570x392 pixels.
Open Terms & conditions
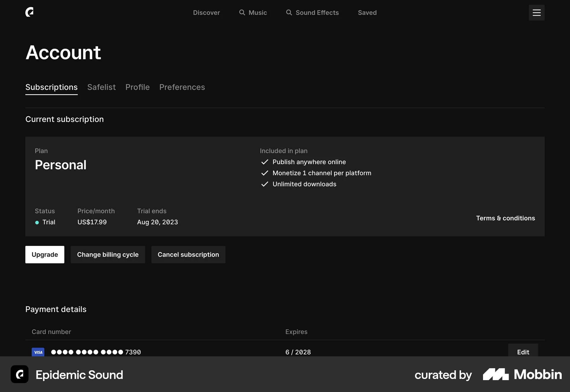(505, 218)
